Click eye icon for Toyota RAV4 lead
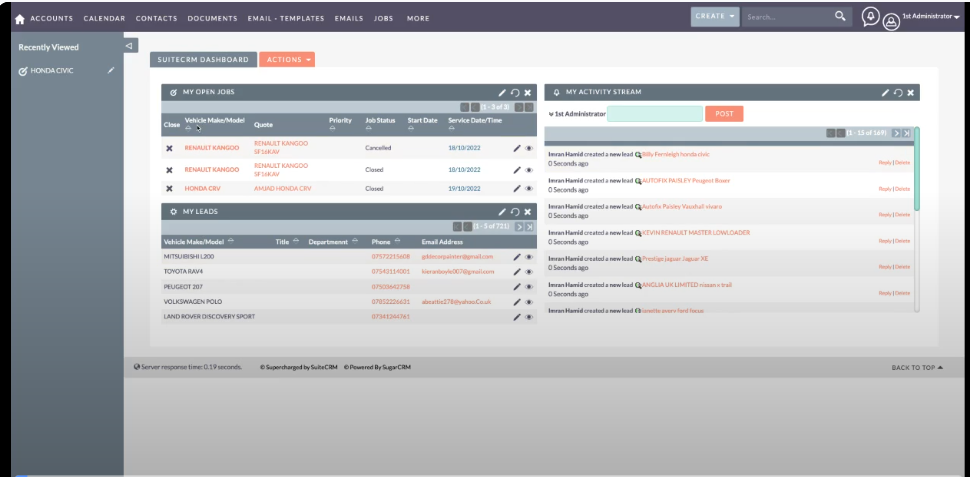This screenshot has width=970, height=477. (529, 272)
